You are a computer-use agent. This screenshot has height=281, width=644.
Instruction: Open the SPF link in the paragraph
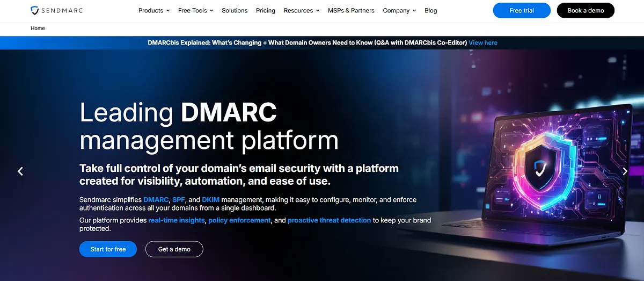pos(178,199)
